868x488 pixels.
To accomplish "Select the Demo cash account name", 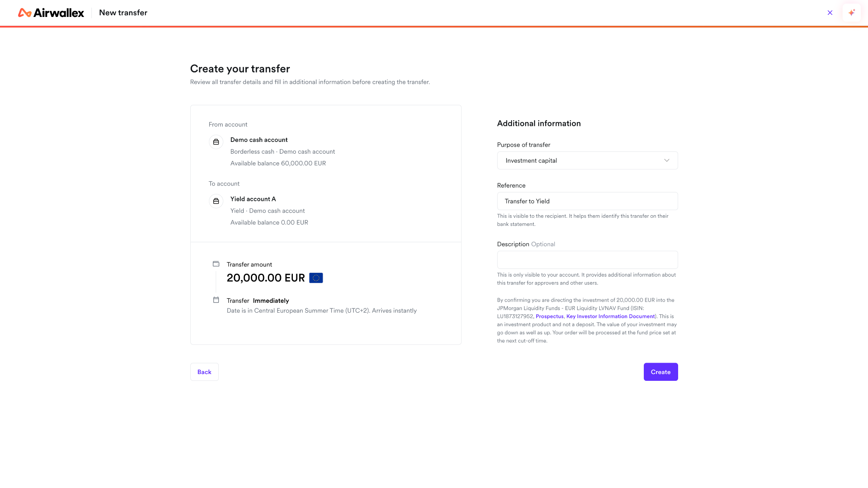I will click(x=259, y=140).
